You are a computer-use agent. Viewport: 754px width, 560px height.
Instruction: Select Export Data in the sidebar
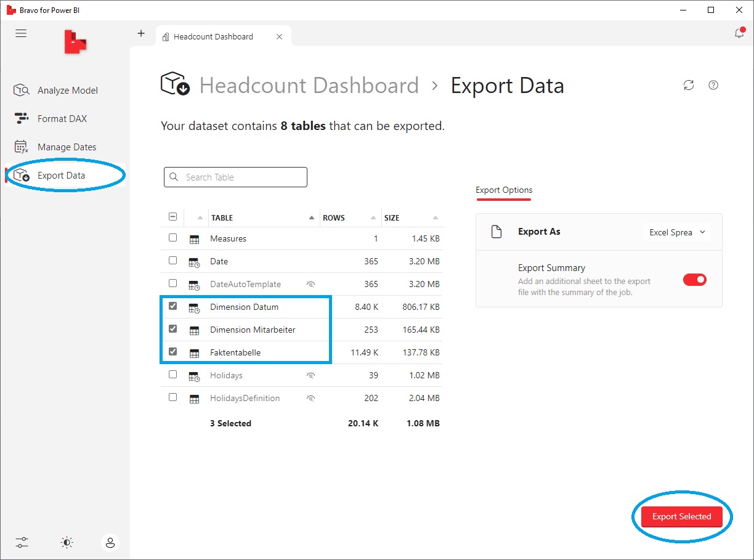(62, 175)
